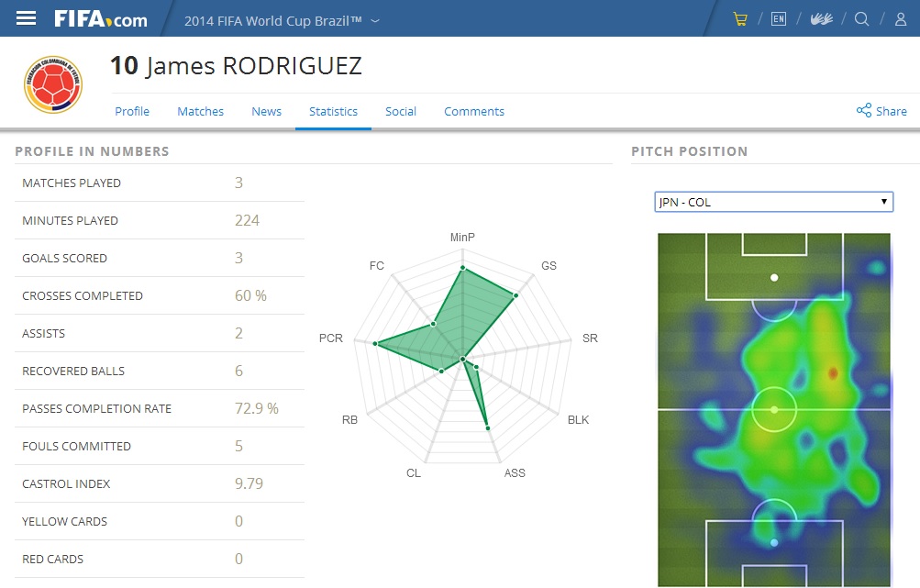This screenshot has height=588, width=920.
Task: Click the user account icon
Action: pyautogui.click(x=901, y=19)
